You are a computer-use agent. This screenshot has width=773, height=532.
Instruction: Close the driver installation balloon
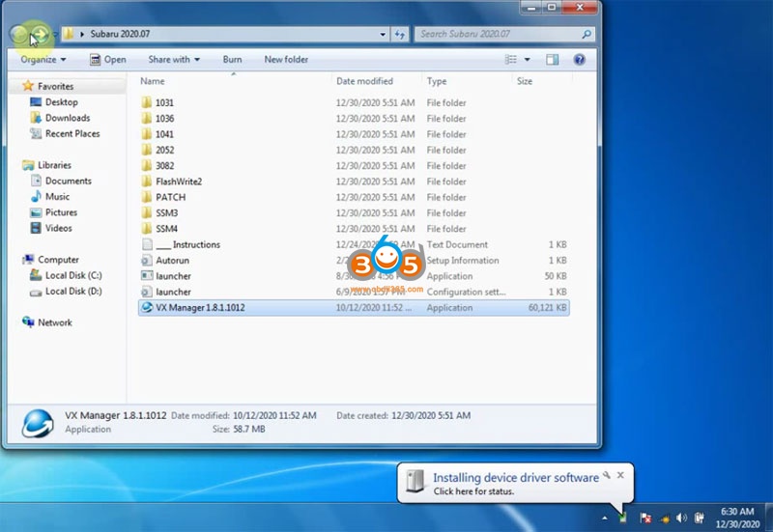(x=620, y=475)
